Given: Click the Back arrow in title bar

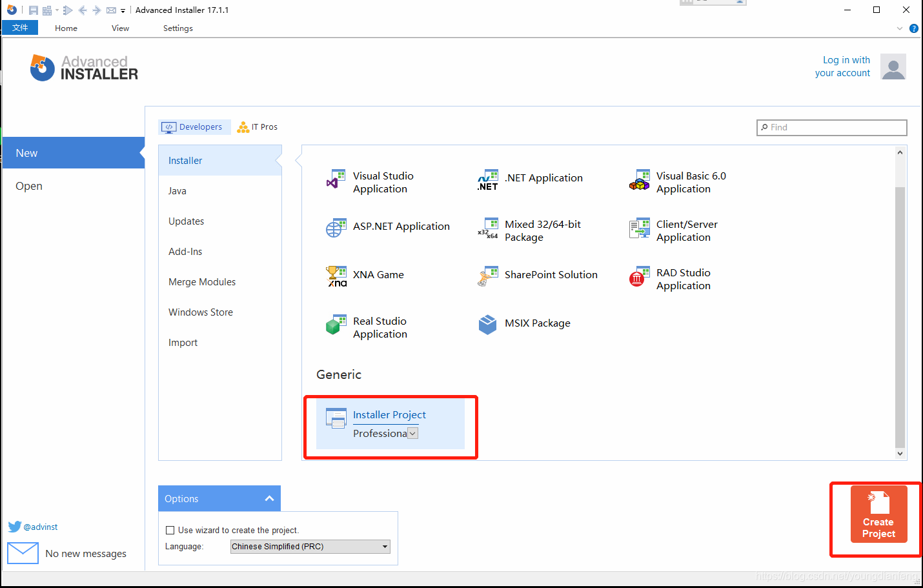Looking at the screenshot, I should point(83,10).
